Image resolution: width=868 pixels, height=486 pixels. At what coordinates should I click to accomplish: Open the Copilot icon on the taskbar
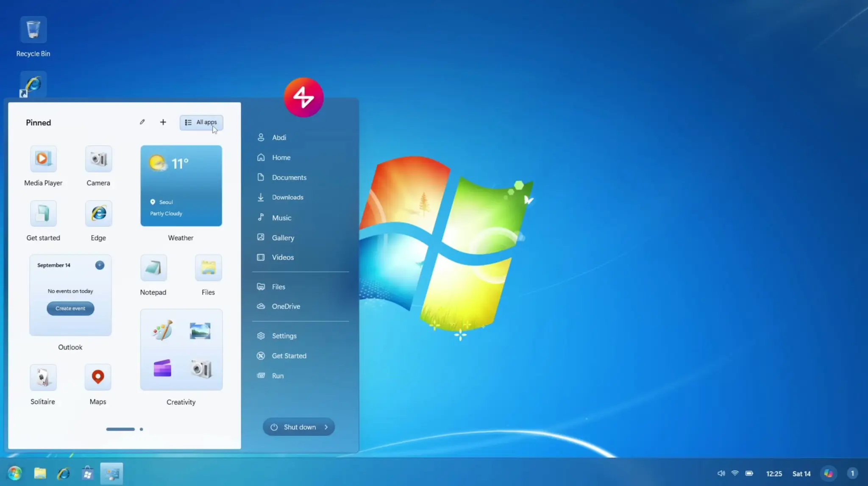coord(828,473)
